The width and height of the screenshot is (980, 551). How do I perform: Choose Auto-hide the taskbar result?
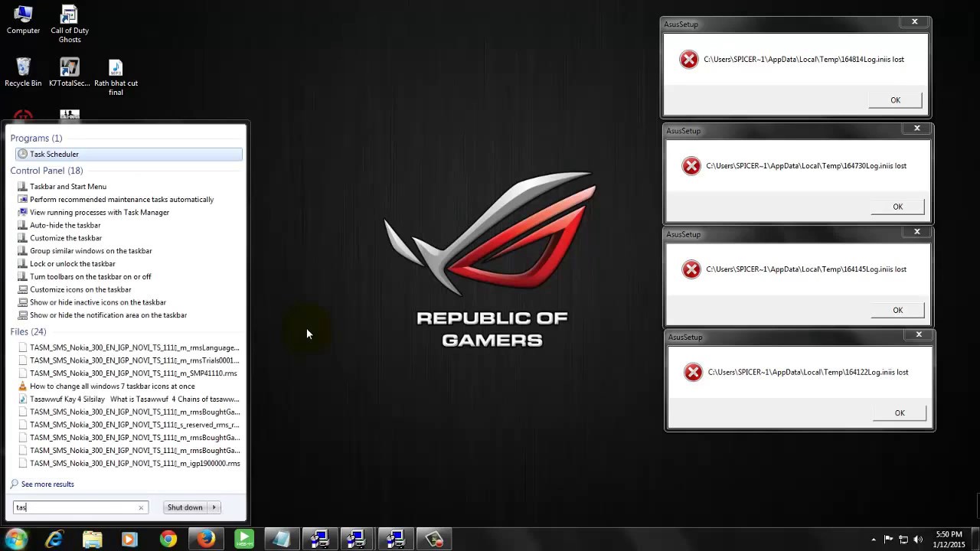click(x=64, y=226)
